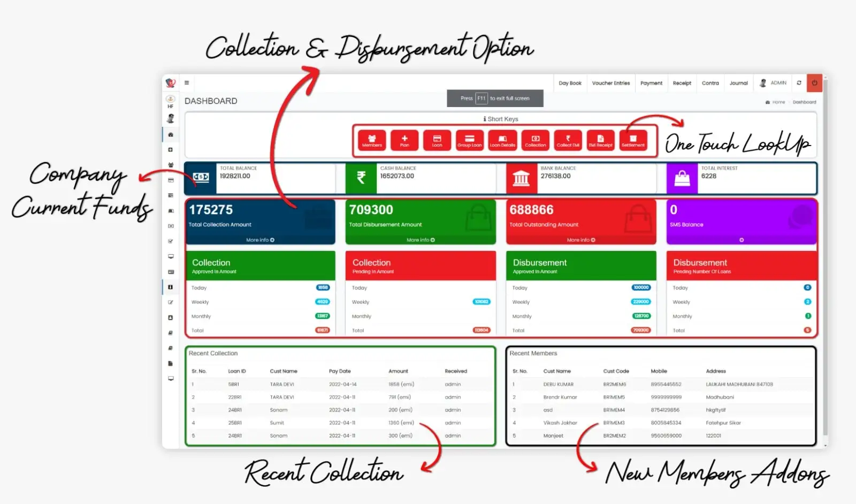Expand More info under Total Disbursement Amount
Image resolution: width=856 pixels, height=504 pixels.
(x=421, y=240)
